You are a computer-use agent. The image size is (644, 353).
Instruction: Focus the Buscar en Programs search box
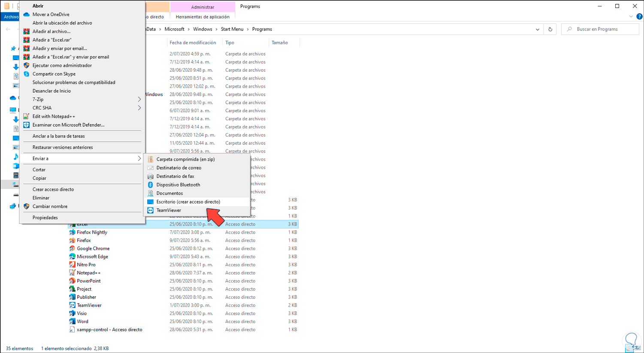pos(600,29)
